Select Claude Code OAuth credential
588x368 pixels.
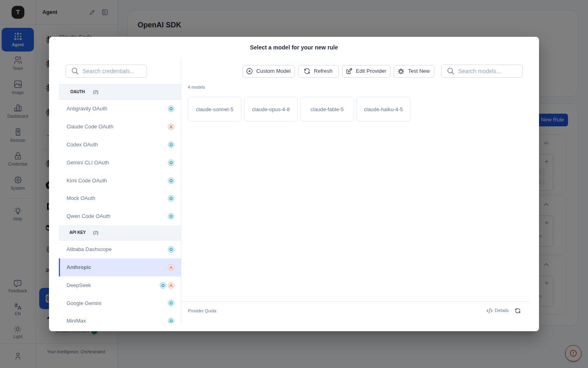(x=120, y=127)
